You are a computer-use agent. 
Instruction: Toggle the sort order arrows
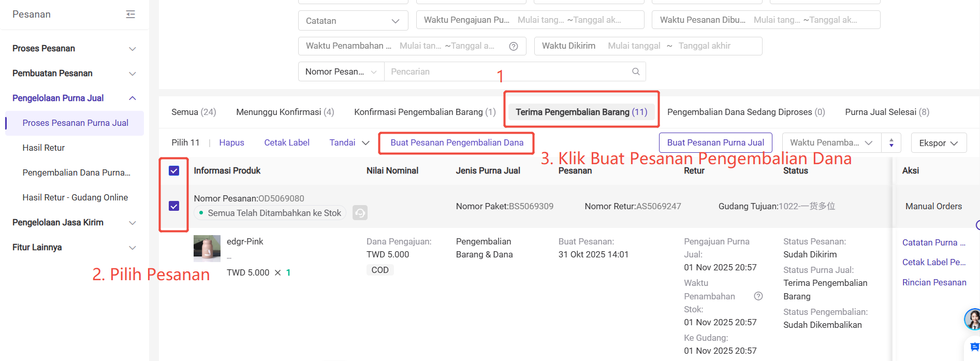(x=891, y=143)
